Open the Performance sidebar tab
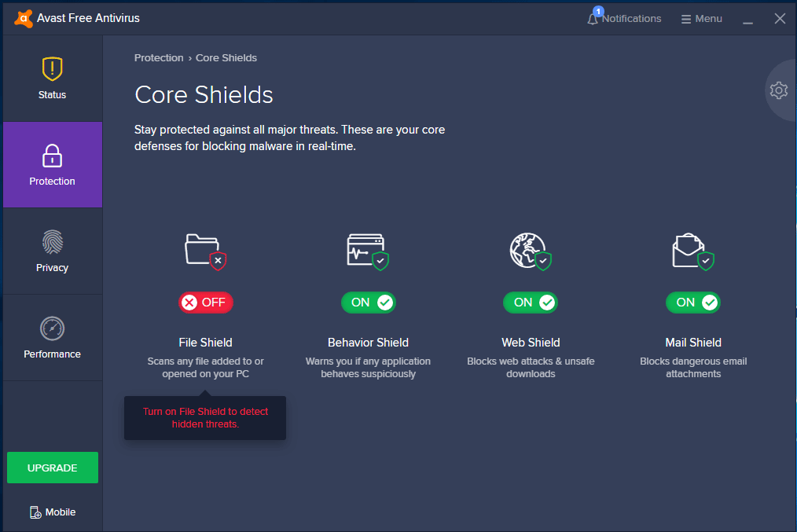The height and width of the screenshot is (532, 797). point(53,338)
